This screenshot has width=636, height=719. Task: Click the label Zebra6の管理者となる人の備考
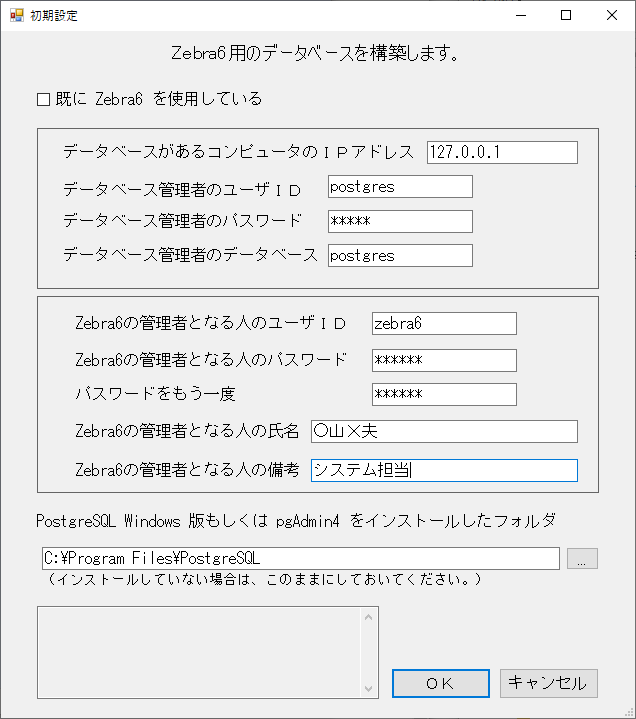click(x=187, y=470)
